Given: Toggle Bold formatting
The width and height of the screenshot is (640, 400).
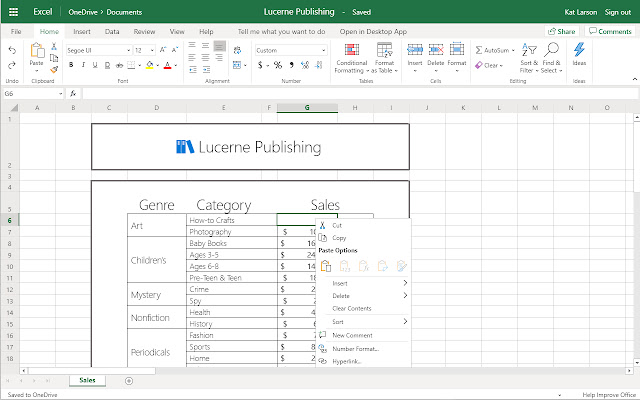Looking at the screenshot, I should point(71,65).
